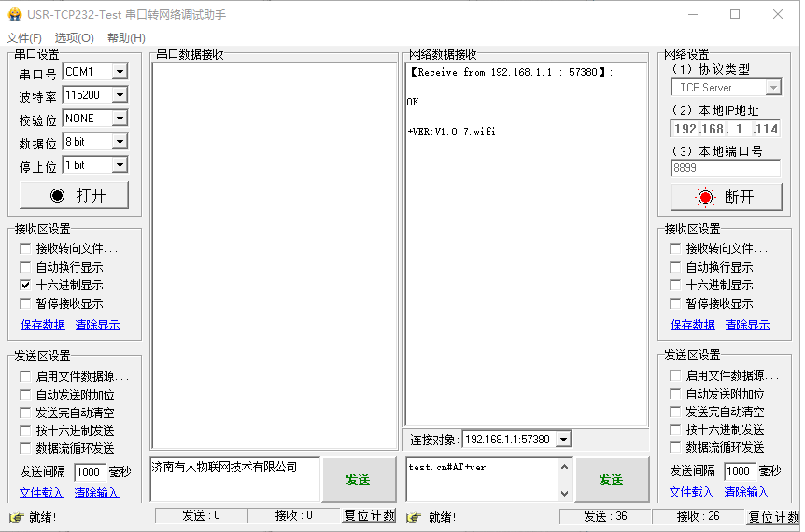Click serial 复位计数 reset counter button
This screenshot has width=805, height=532.
coord(369,515)
